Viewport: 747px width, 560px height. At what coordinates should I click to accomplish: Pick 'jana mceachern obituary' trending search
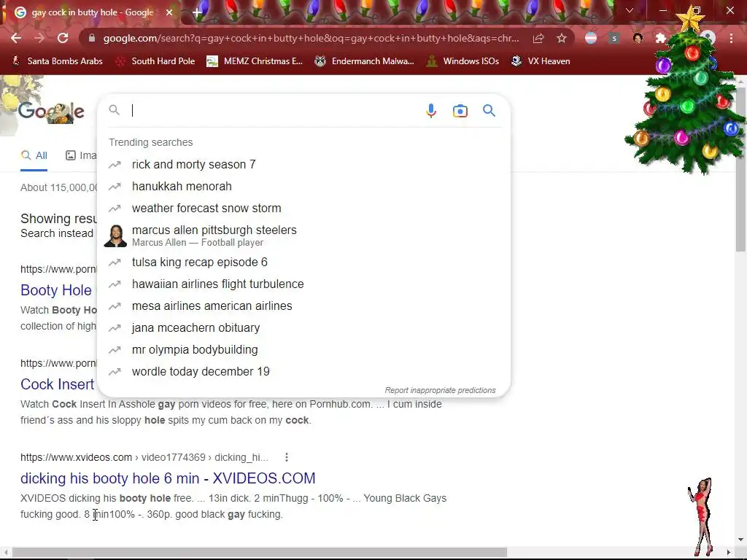point(303,327)
